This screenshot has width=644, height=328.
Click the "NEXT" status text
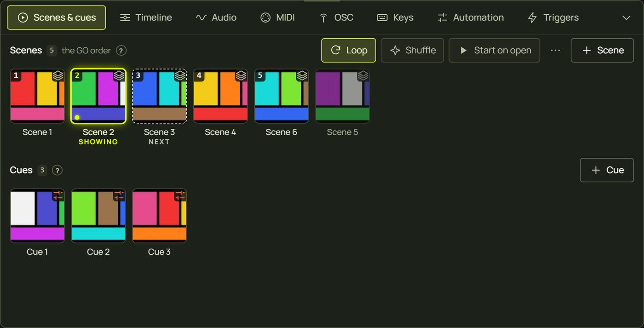tap(159, 142)
